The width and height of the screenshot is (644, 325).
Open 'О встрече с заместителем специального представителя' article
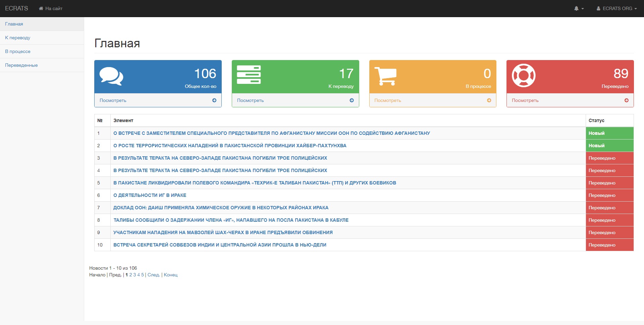point(272,133)
